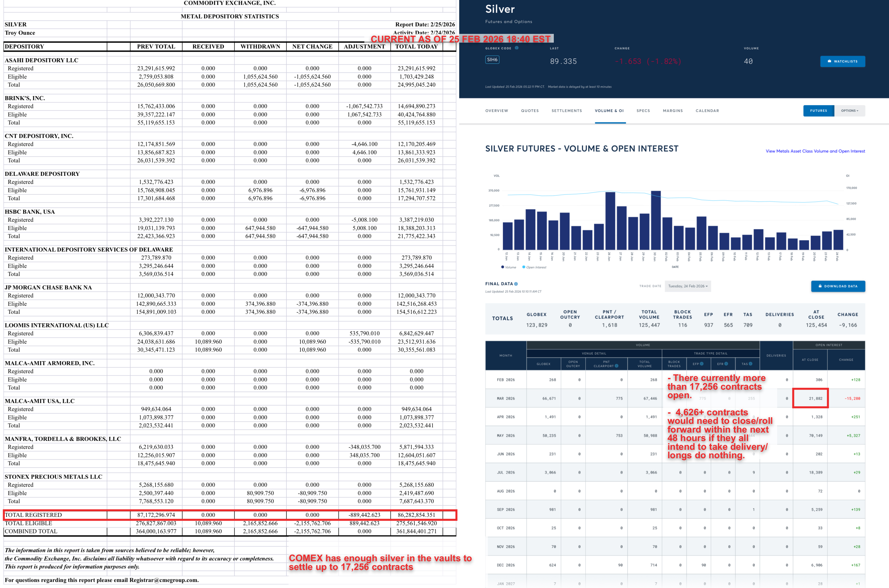Click the lock icon on Download Data
Image resolution: width=889 pixels, height=588 pixels.
(x=820, y=286)
